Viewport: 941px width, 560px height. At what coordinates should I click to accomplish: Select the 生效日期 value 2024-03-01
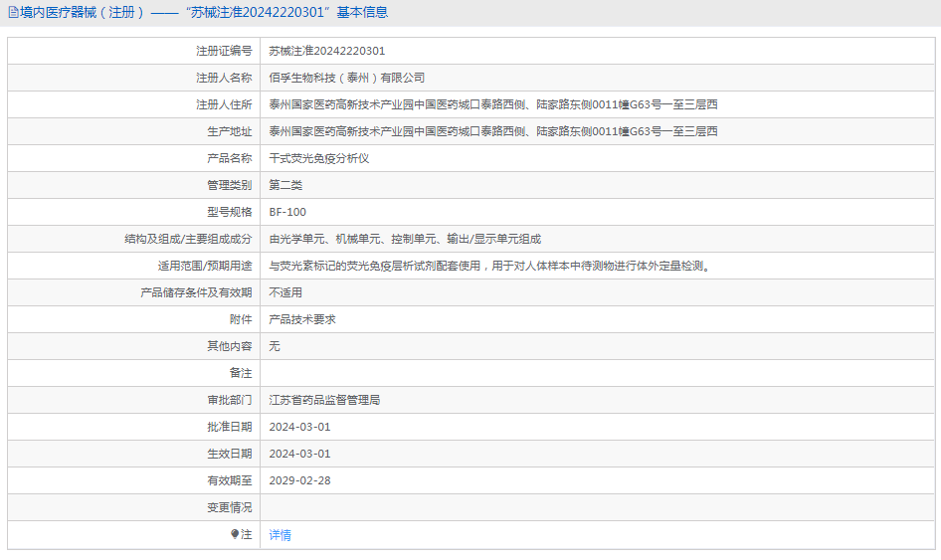(299, 454)
